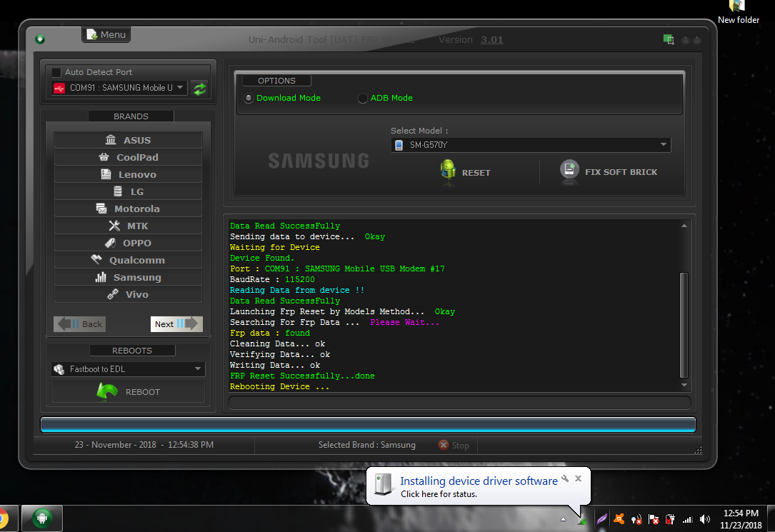Select the MTK brand
This screenshot has width=775, height=532.
point(128,226)
